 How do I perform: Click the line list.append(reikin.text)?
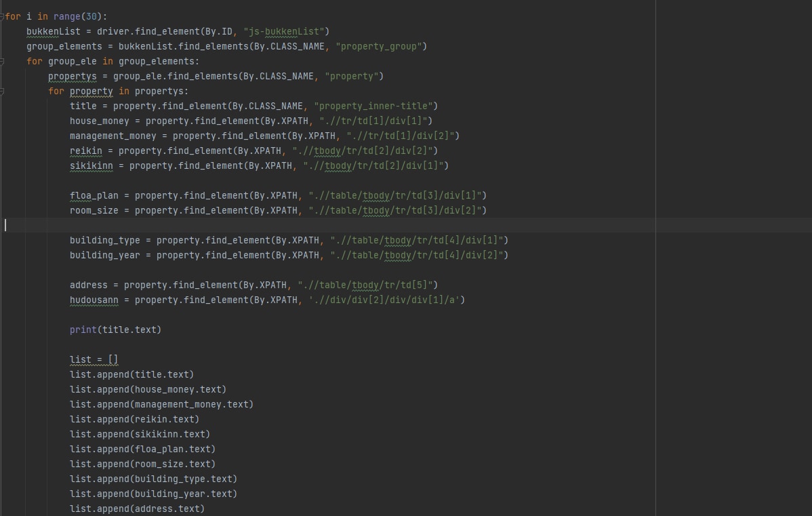pos(135,420)
